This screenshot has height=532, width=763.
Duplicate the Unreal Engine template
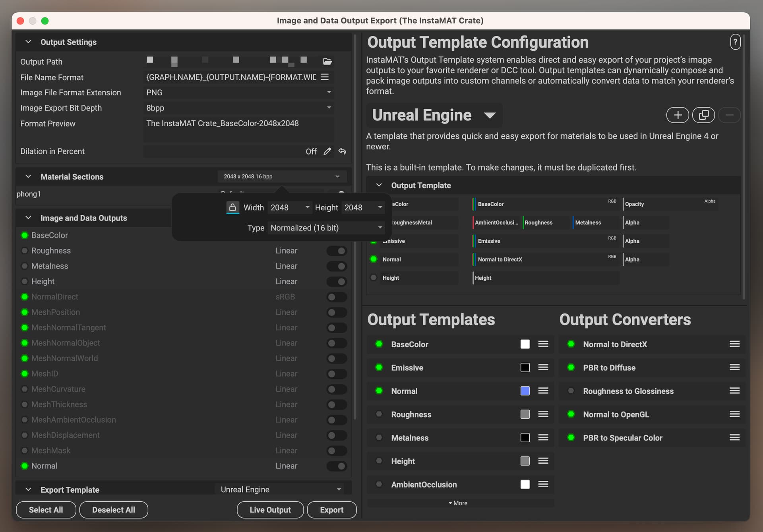coord(703,115)
